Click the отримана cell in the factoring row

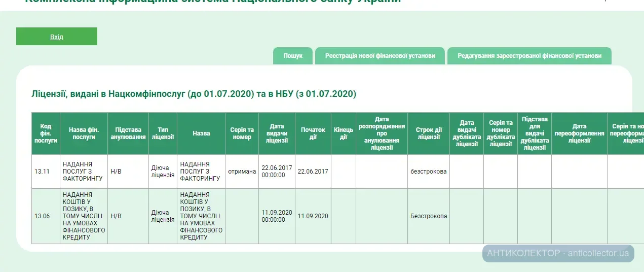[x=242, y=172]
